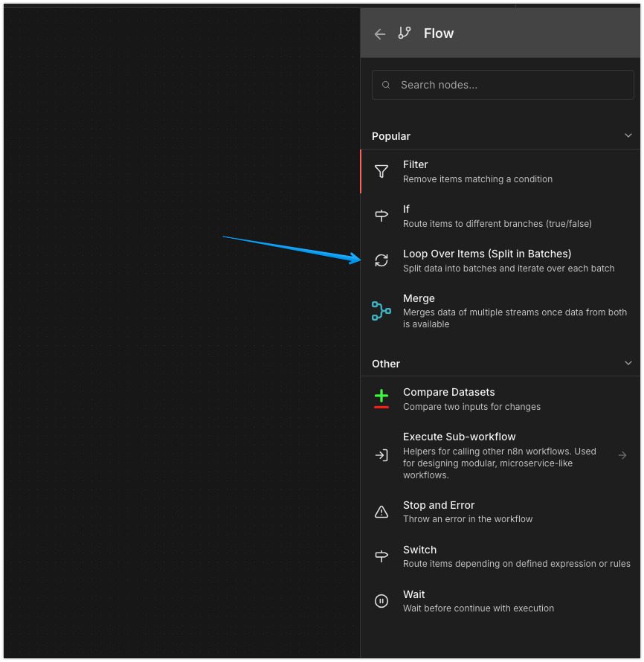This screenshot has height=662, width=644.
Task: Click the magnifier icon in search box
Action: [386, 85]
